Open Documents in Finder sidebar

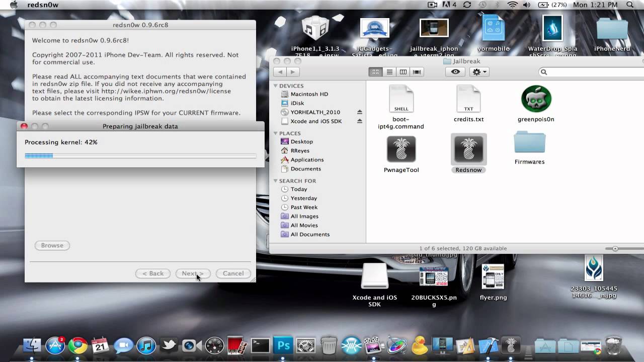click(x=305, y=169)
